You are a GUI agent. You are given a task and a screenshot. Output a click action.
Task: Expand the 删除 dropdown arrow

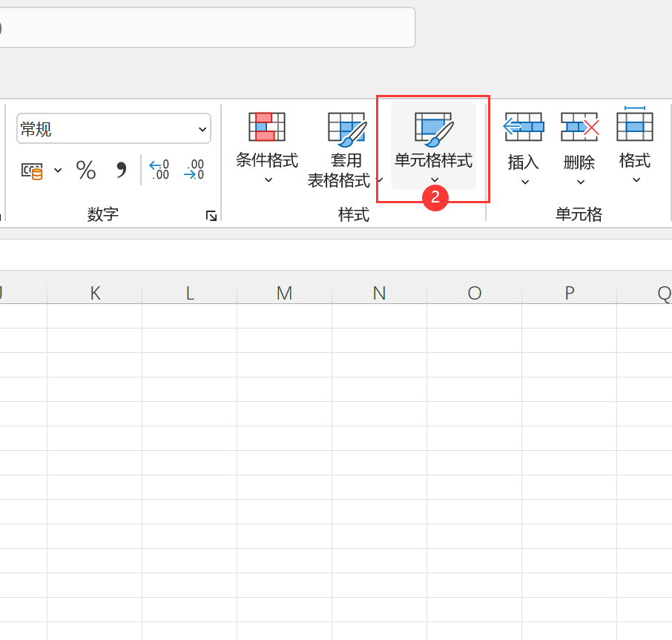pos(581,182)
